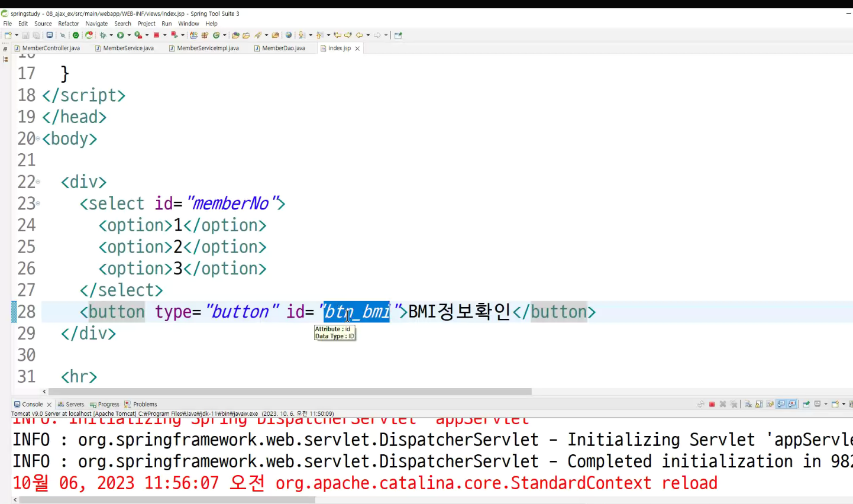Collapse the div tag at line 22

[x=38, y=182]
